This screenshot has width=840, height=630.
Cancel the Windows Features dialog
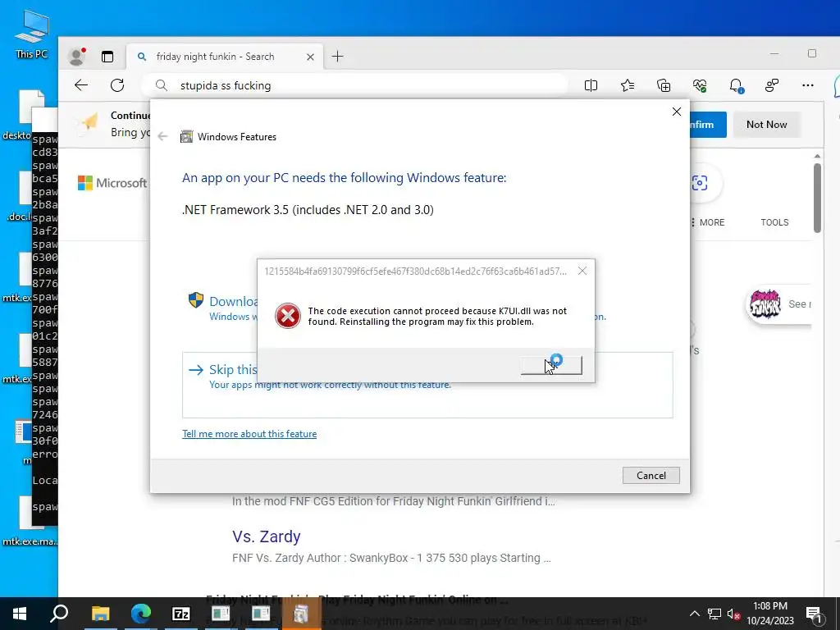[x=651, y=475]
